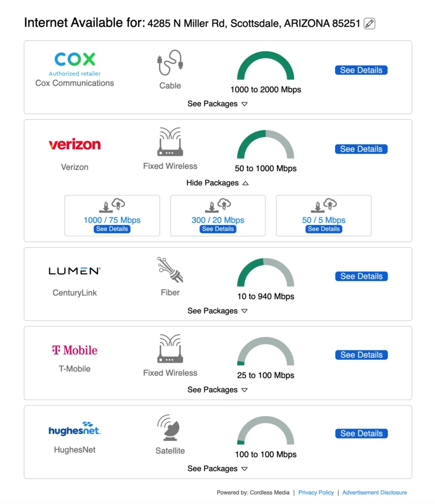Expand See Packages under HughesNet

217,469
